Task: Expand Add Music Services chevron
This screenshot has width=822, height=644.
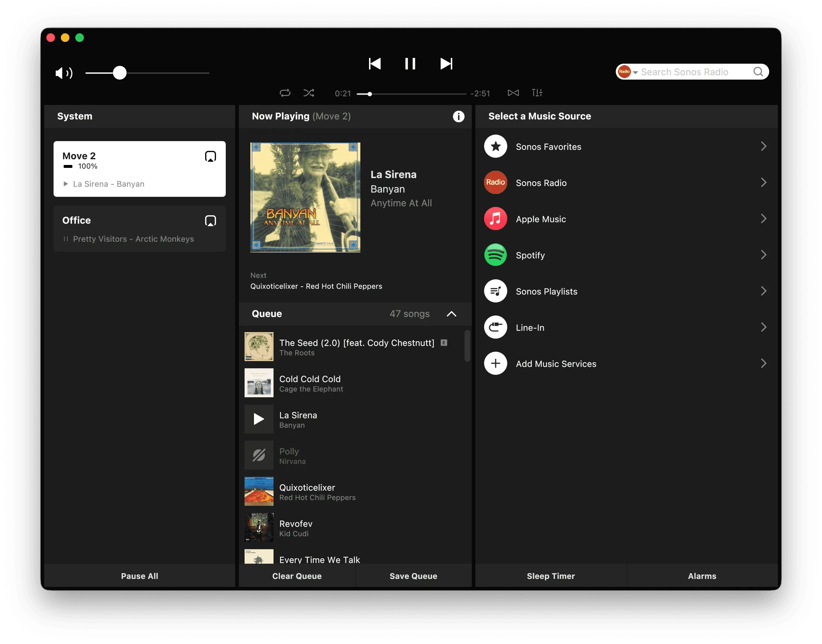Action: tap(763, 364)
